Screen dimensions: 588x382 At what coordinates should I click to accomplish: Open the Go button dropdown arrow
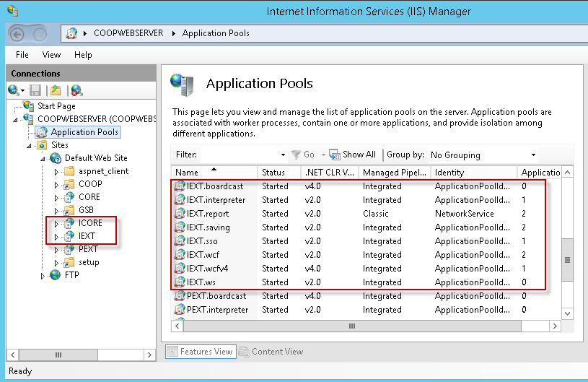tap(323, 155)
